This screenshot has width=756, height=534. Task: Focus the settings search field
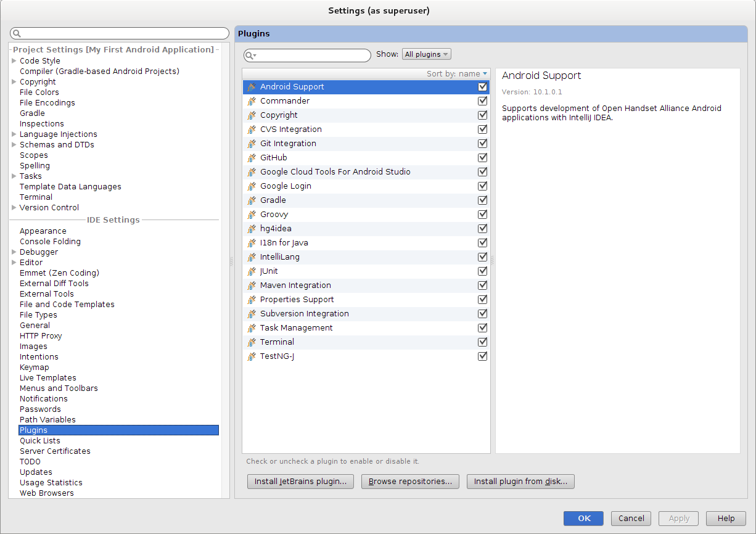[x=120, y=33]
